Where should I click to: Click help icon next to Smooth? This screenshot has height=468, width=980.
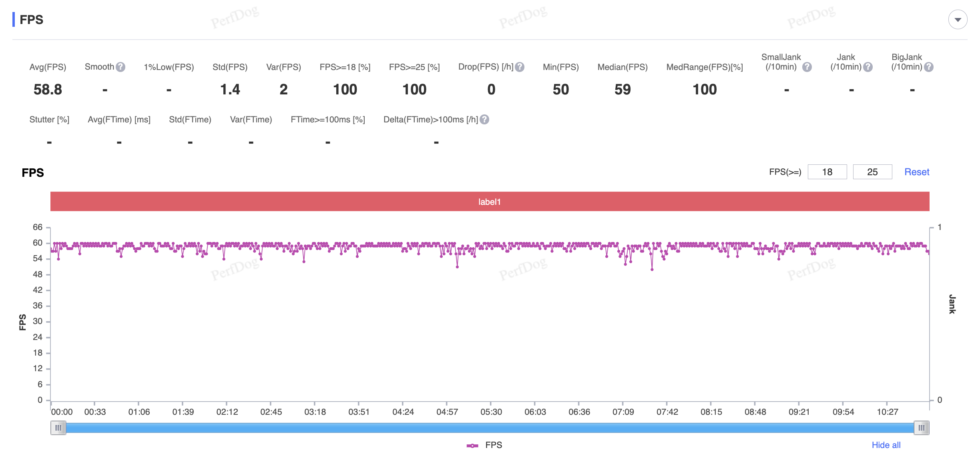[x=120, y=67]
